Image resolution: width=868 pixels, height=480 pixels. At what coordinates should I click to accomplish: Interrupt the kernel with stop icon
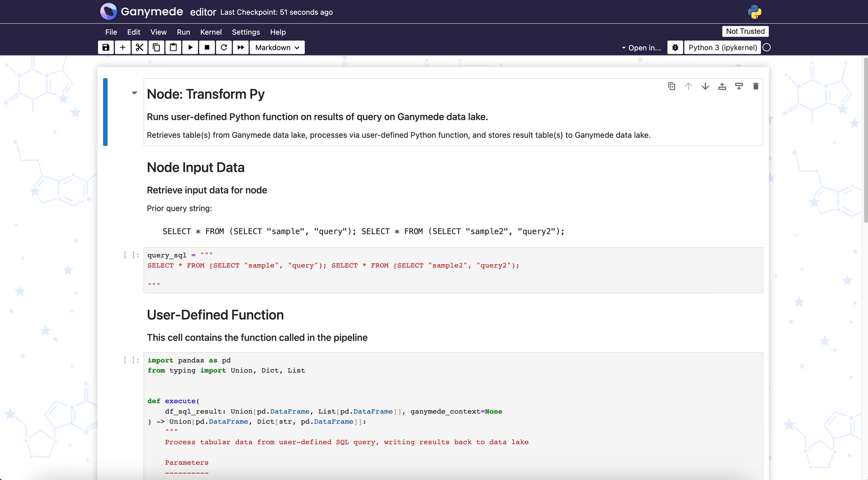(207, 47)
